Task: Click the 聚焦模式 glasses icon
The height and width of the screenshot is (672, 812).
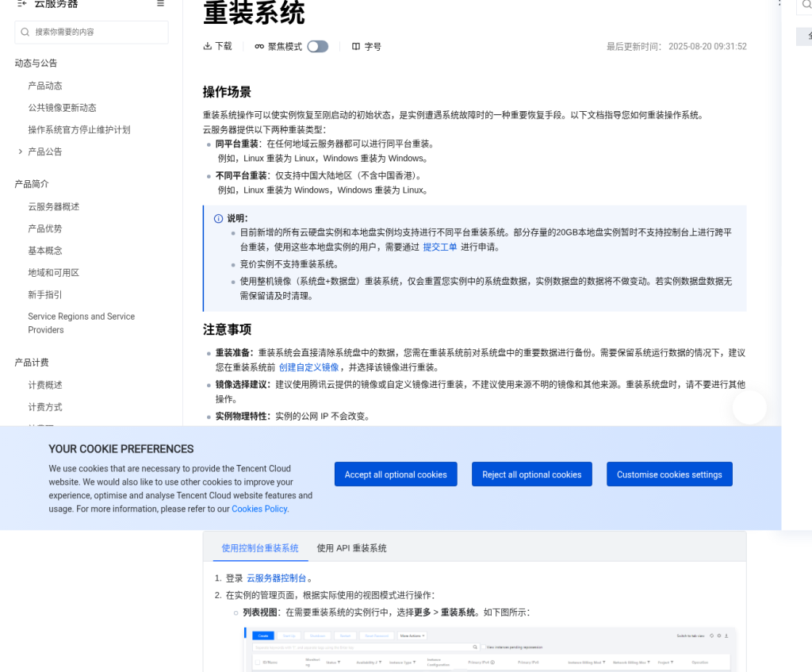Action: pos(259,47)
